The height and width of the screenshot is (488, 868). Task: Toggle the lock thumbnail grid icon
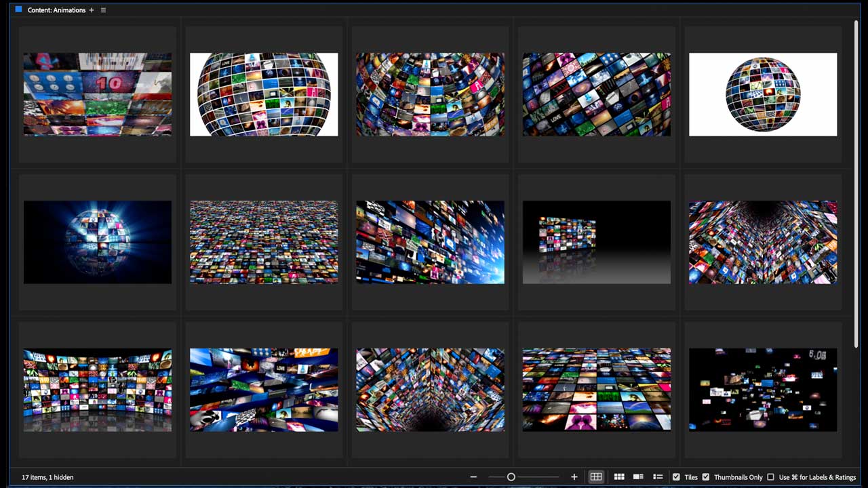point(595,477)
